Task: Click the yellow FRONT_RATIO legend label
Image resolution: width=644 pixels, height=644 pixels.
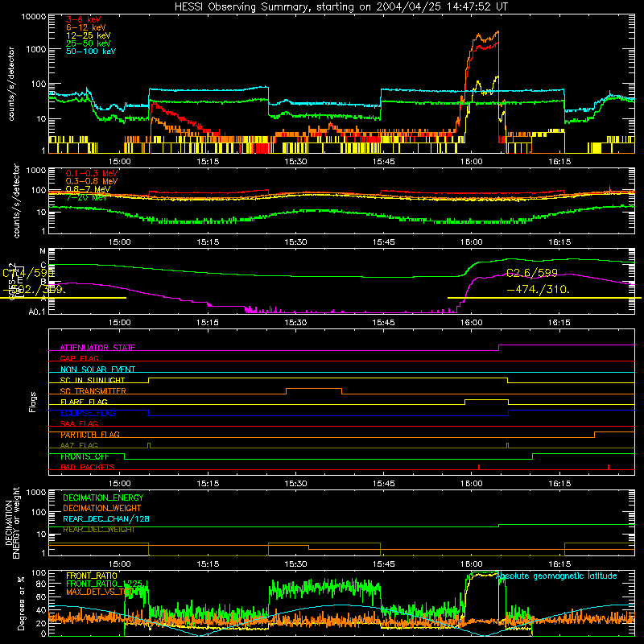Action: tap(92, 576)
